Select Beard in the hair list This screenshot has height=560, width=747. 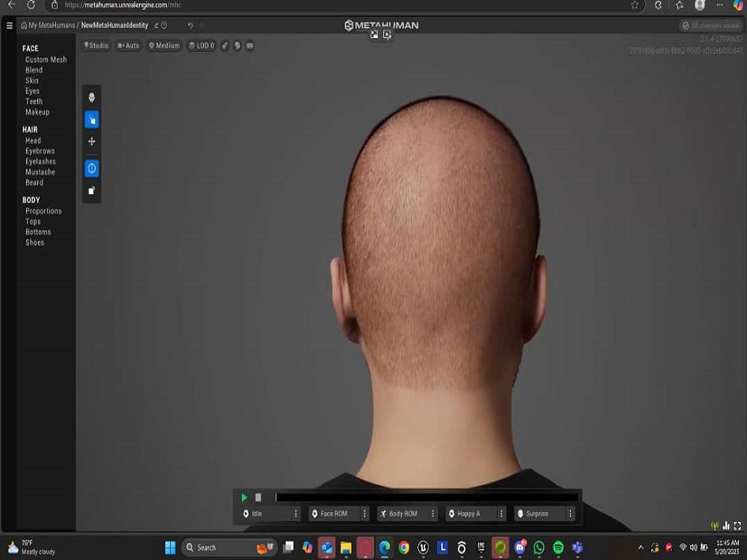[34, 182]
